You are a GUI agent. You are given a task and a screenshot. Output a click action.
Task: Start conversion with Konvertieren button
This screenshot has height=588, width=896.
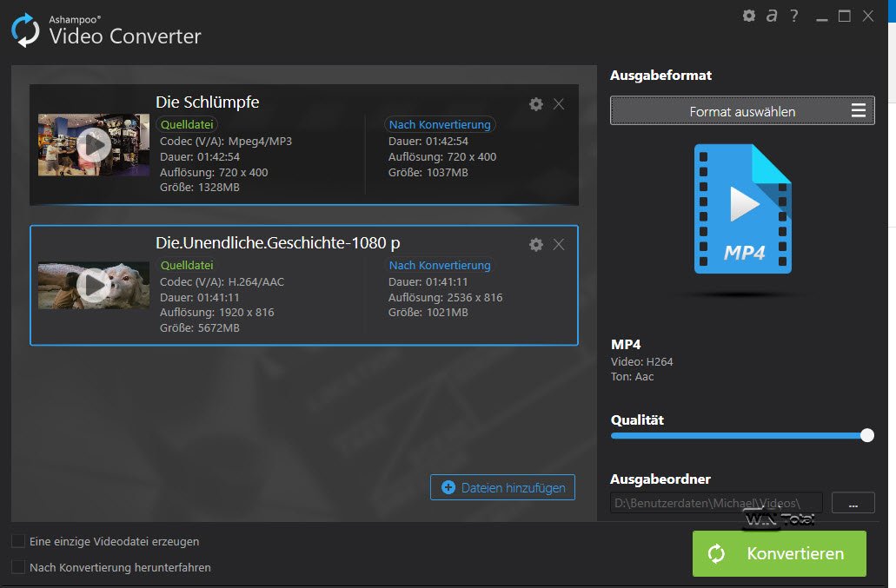[x=779, y=553]
